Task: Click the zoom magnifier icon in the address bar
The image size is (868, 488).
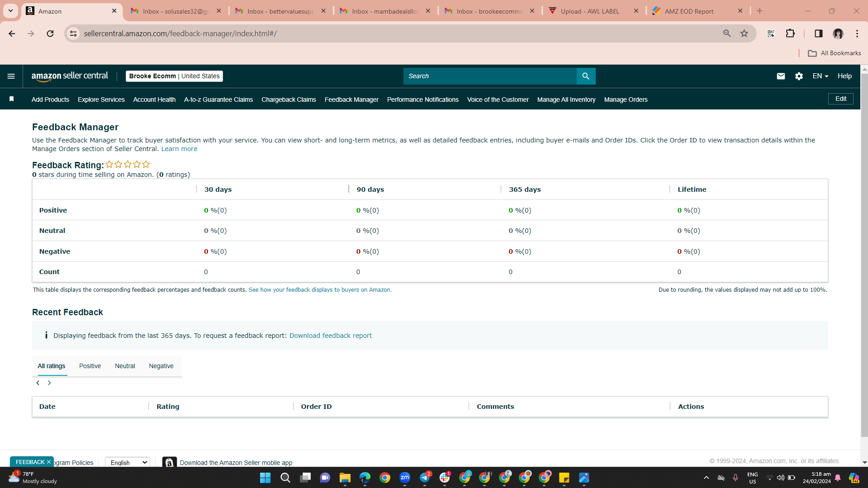Action: point(727,33)
